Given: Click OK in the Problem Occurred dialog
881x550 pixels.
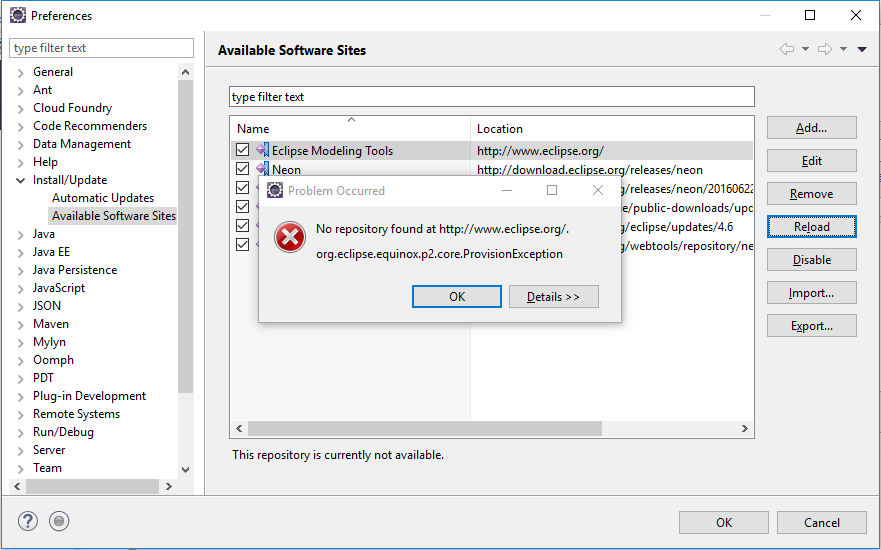Looking at the screenshot, I should click(x=457, y=297).
